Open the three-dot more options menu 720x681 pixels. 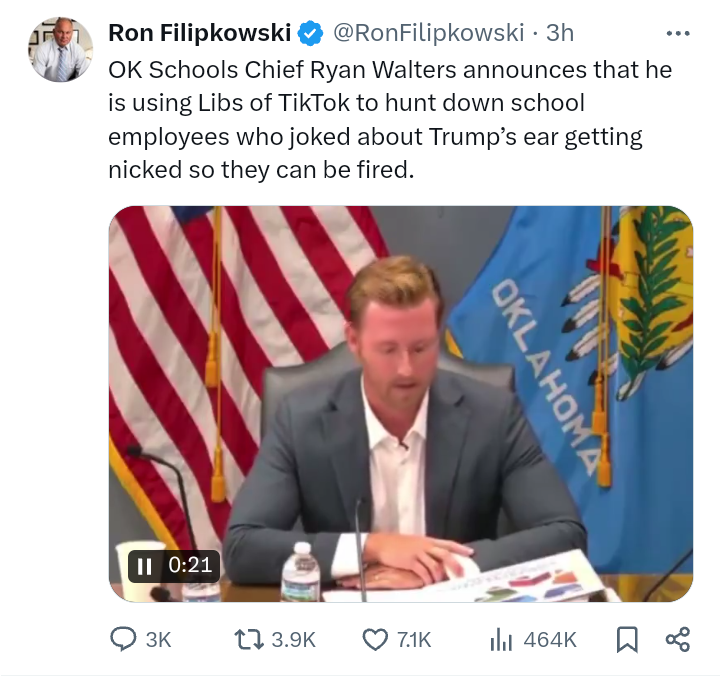[678, 33]
